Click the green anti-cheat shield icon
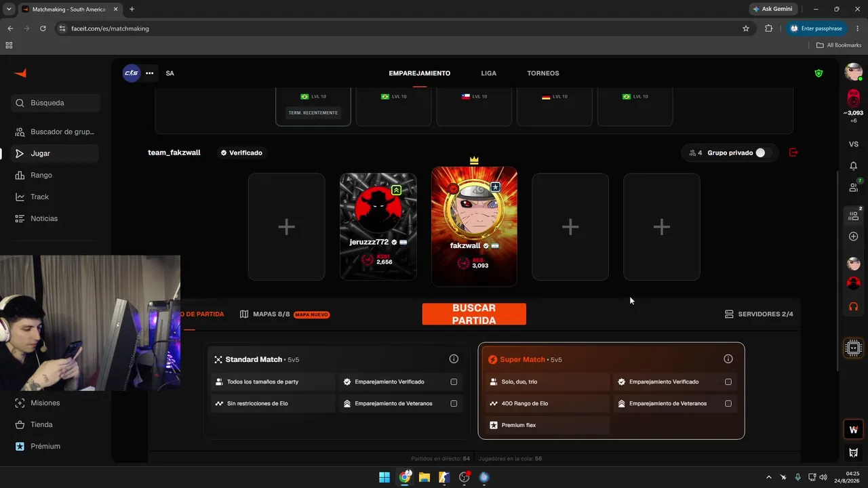 tap(818, 73)
